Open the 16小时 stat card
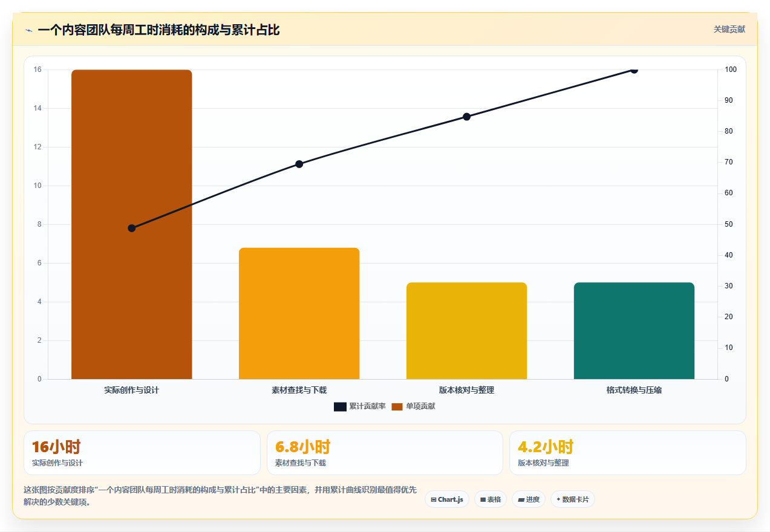The image size is (770, 532). (x=142, y=453)
